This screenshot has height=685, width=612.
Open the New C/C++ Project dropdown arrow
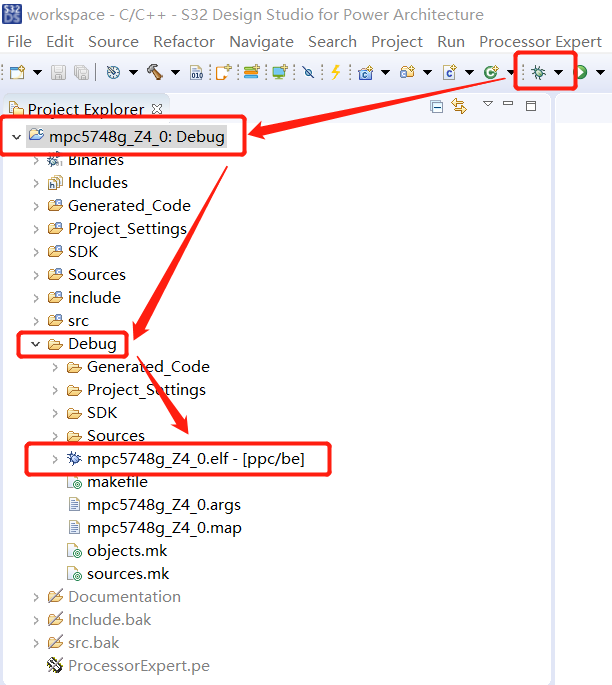pos(385,72)
